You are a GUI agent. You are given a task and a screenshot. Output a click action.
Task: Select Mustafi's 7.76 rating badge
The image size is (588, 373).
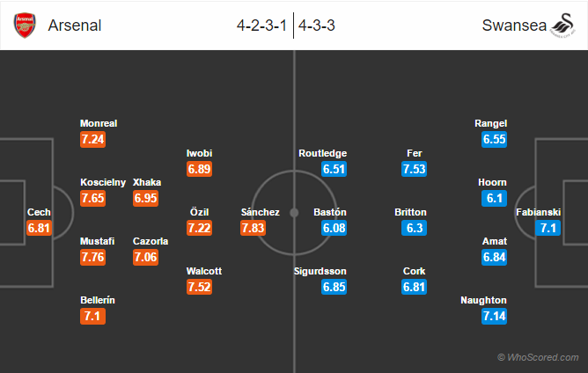pyautogui.click(x=92, y=257)
